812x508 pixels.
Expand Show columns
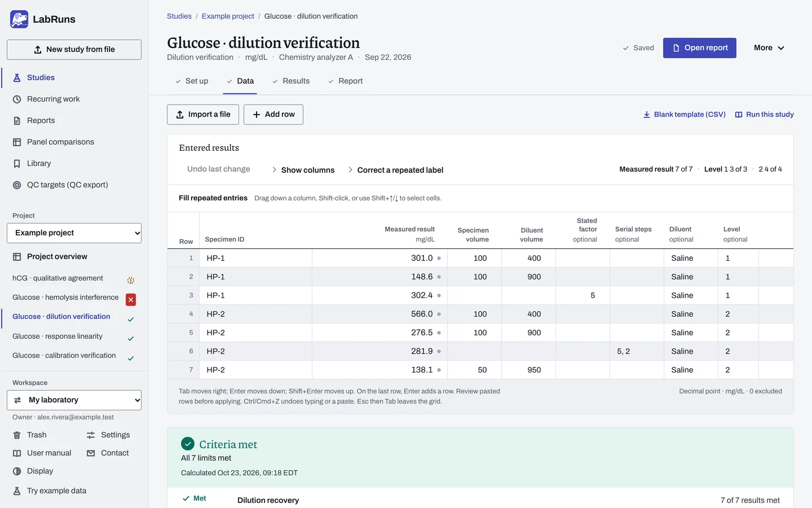[x=303, y=170]
